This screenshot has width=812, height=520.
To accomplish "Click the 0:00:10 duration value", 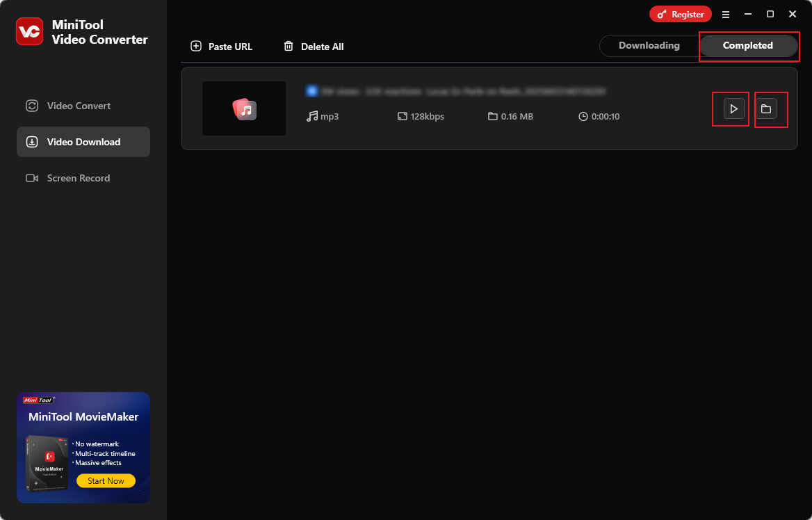I will pyautogui.click(x=606, y=117).
